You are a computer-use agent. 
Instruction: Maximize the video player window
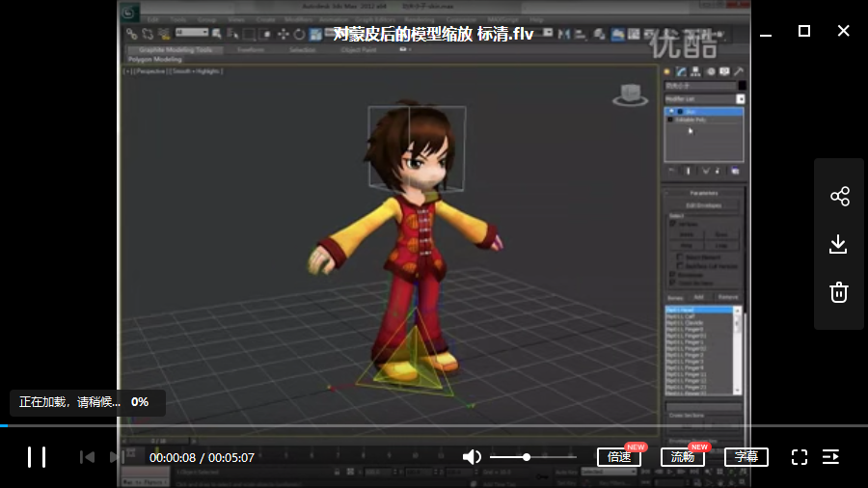(804, 31)
